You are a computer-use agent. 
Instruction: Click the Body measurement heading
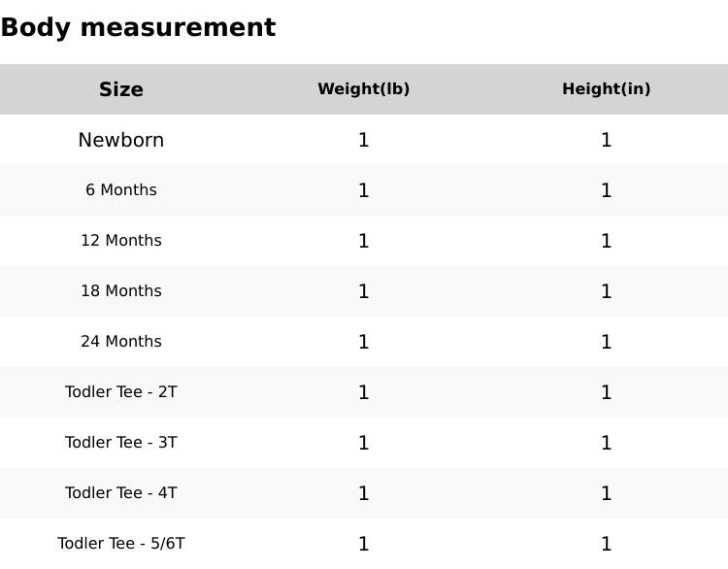[138, 27]
